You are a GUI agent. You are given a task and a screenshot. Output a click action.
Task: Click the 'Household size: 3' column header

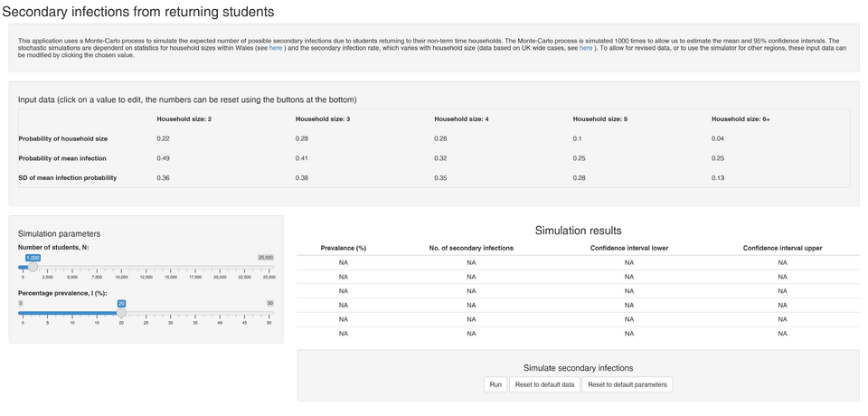(x=324, y=119)
